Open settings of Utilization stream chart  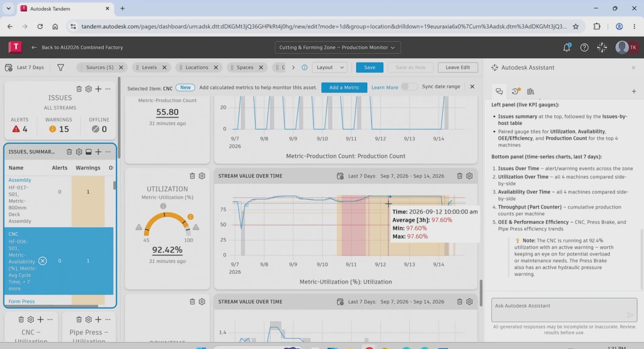469,176
